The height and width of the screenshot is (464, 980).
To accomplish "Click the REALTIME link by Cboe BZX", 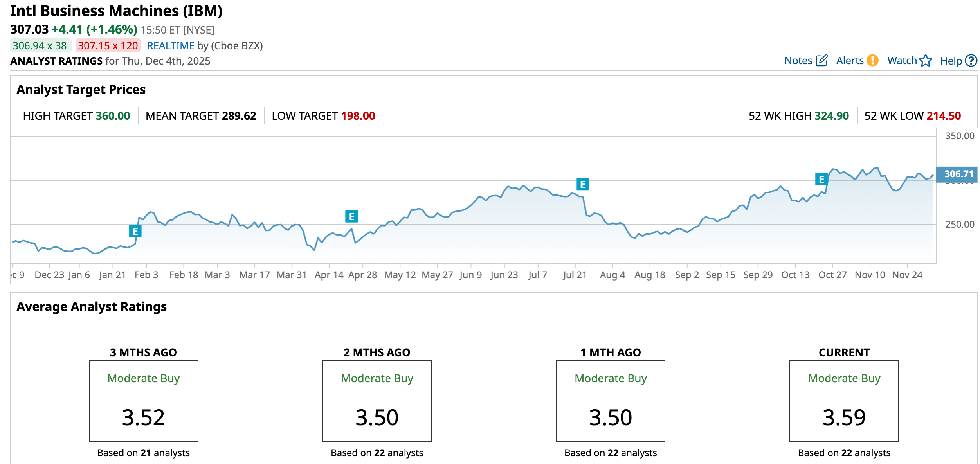I will tap(171, 46).
